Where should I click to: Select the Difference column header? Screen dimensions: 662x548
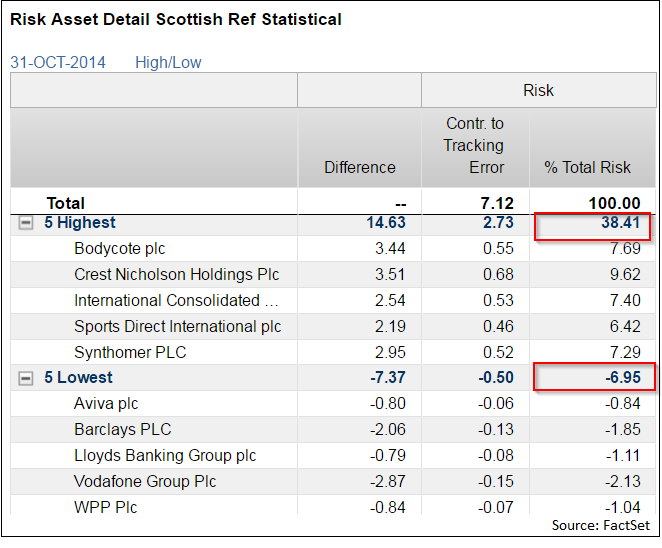359,167
